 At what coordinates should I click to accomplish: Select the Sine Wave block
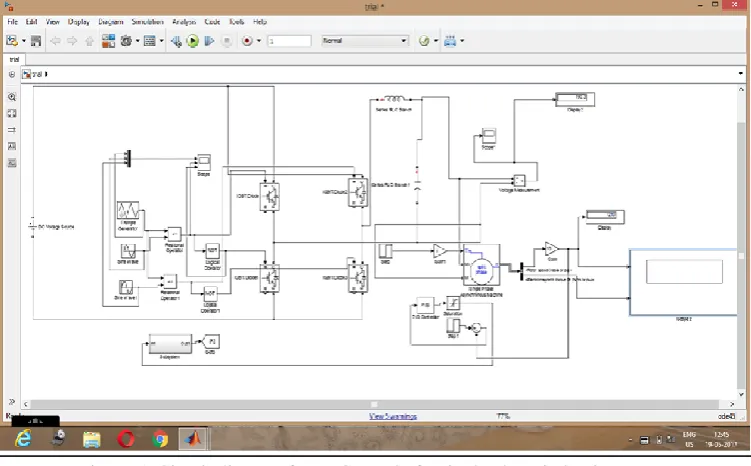127,251
